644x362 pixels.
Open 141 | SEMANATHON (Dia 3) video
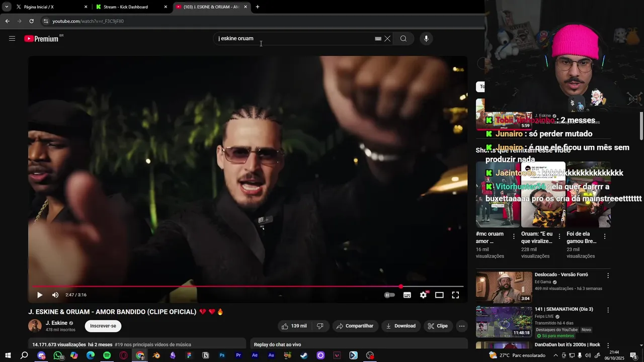tap(504, 322)
